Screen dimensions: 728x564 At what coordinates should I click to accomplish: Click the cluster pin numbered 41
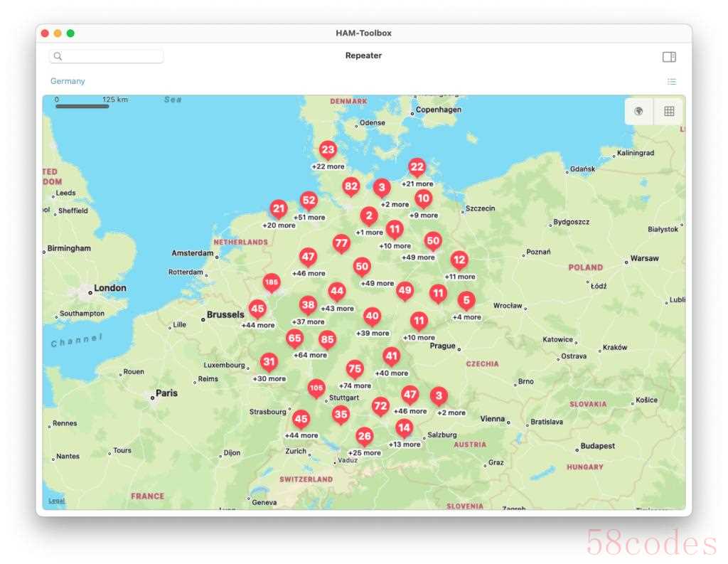pos(392,356)
